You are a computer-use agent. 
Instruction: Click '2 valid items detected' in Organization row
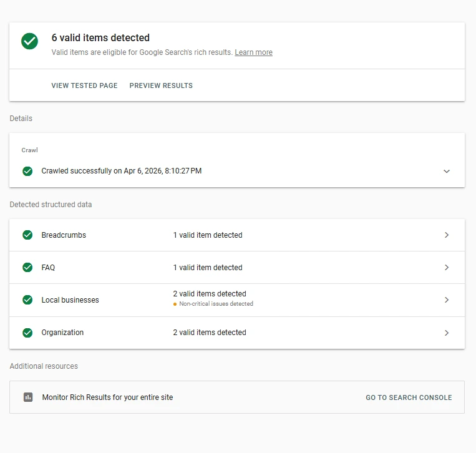[x=210, y=333]
